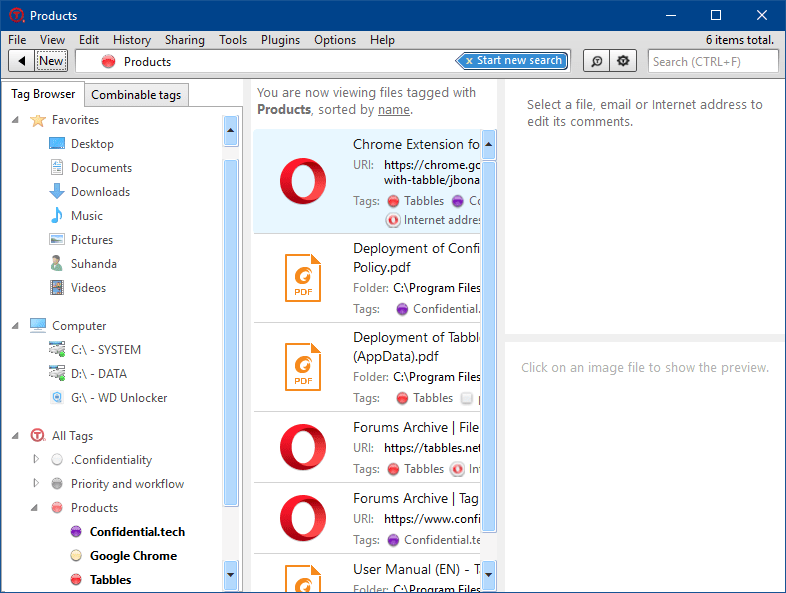Image resolution: width=786 pixels, height=593 pixels.
Task: Click Opera icon of Chrome Extension item
Action: click(x=303, y=181)
